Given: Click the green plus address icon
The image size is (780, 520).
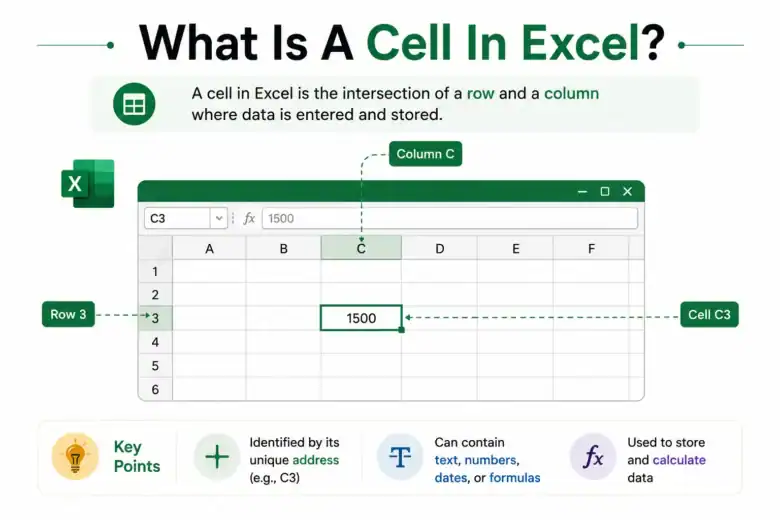Looking at the screenshot, I should tap(217, 456).
